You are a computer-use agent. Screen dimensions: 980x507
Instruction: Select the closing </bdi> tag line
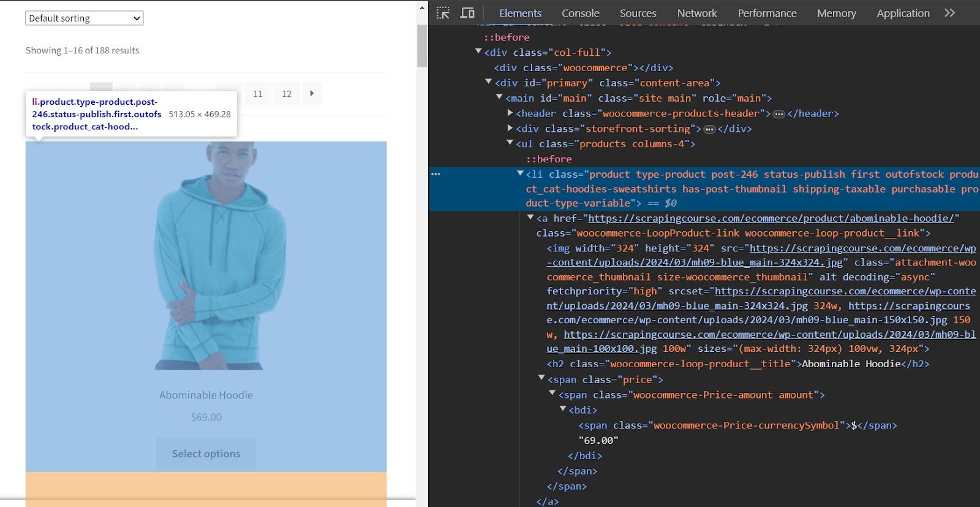click(585, 456)
